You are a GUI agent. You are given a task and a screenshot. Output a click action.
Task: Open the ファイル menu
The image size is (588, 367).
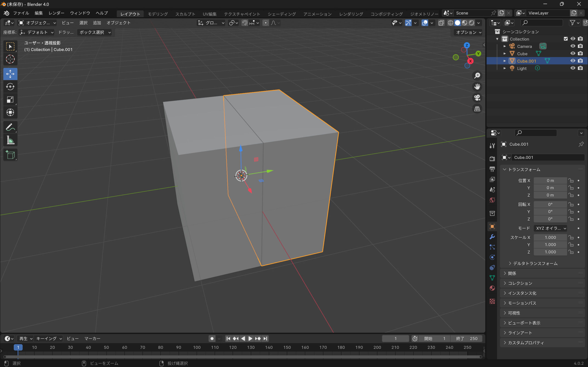pyautogui.click(x=21, y=13)
